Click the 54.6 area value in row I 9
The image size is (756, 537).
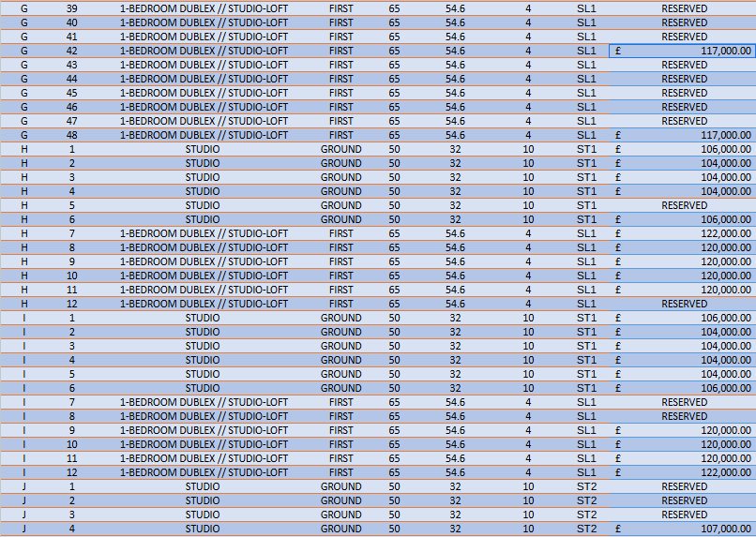point(455,430)
